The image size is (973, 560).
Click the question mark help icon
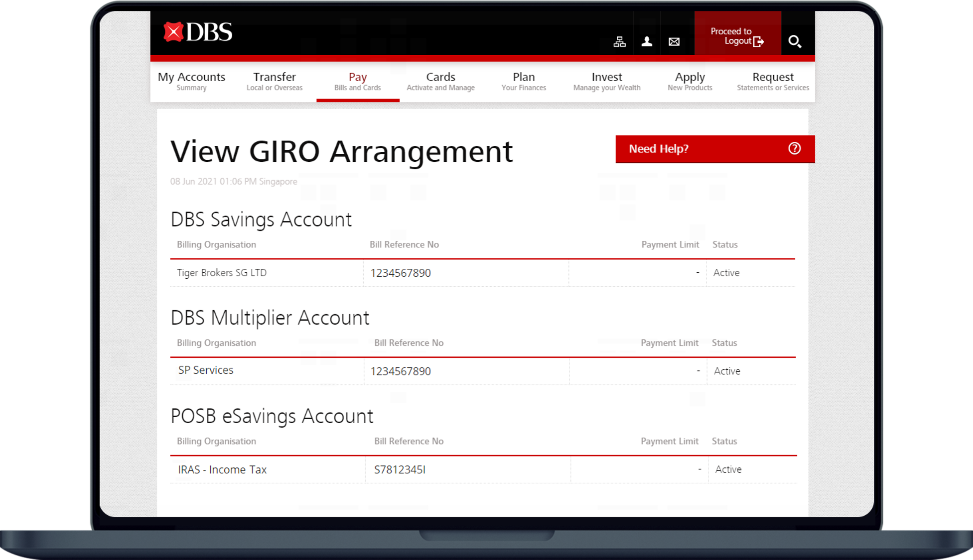coord(795,148)
